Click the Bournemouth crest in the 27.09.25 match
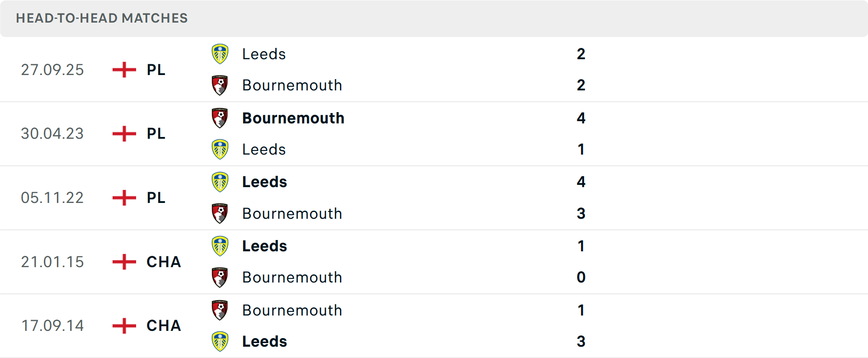 click(x=220, y=85)
